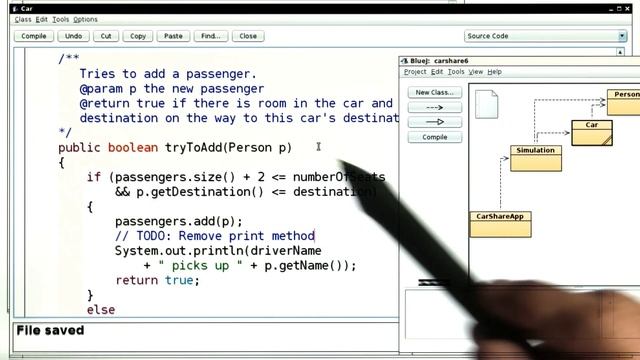Click the Undo button
This screenshot has width=640, height=360.
tap(73, 36)
